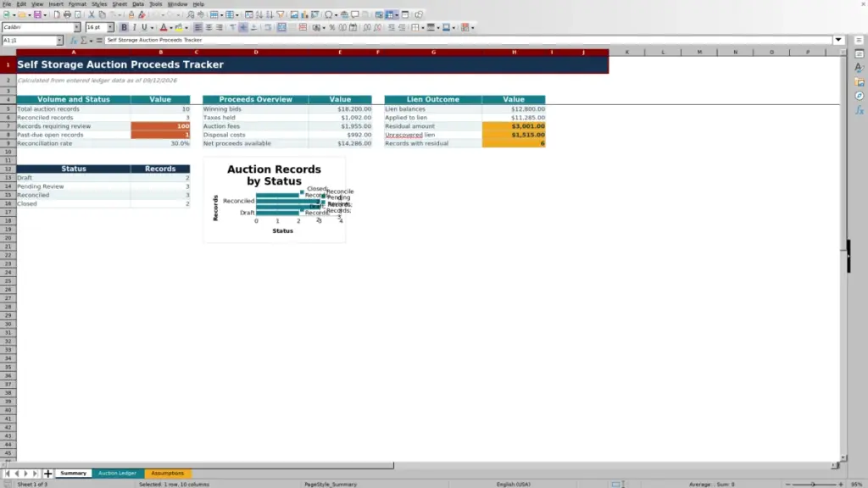868x488 pixels.
Task: Toggle Underline formatting
Action: [x=144, y=28]
